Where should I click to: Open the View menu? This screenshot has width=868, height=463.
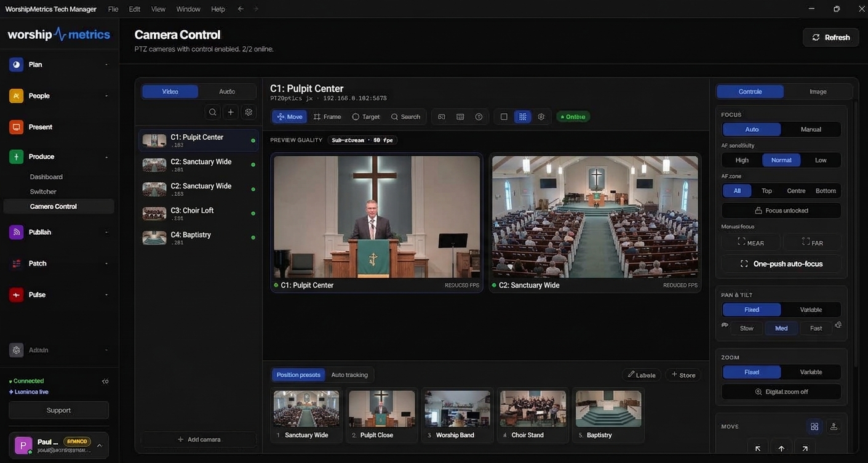158,9
